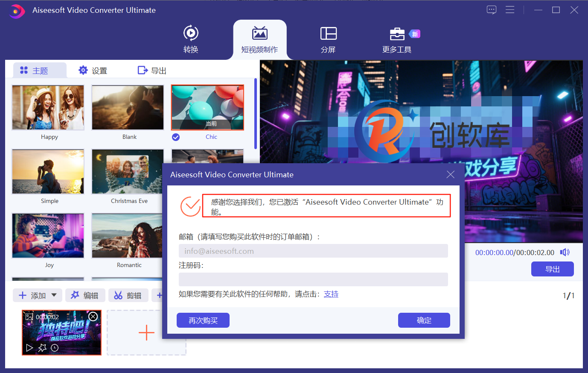
Task: Open the feedback chat icon in title bar
Action: click(492, 10)
